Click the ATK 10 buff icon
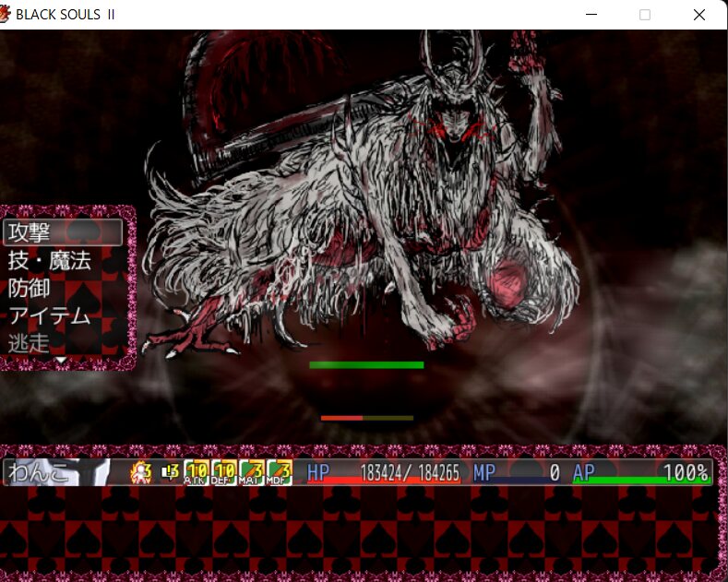 [197, 472]
